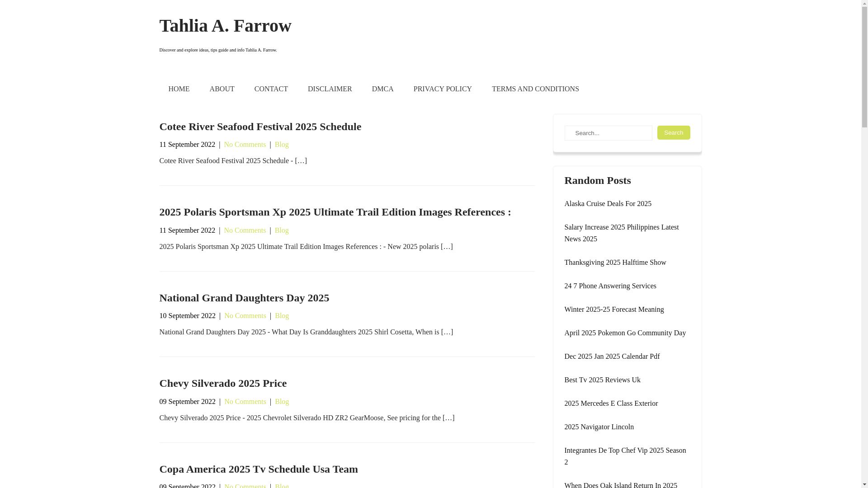
Task: Click No Comments under Cotee River post
Action: pyautogui.click(x=245, y=145)
